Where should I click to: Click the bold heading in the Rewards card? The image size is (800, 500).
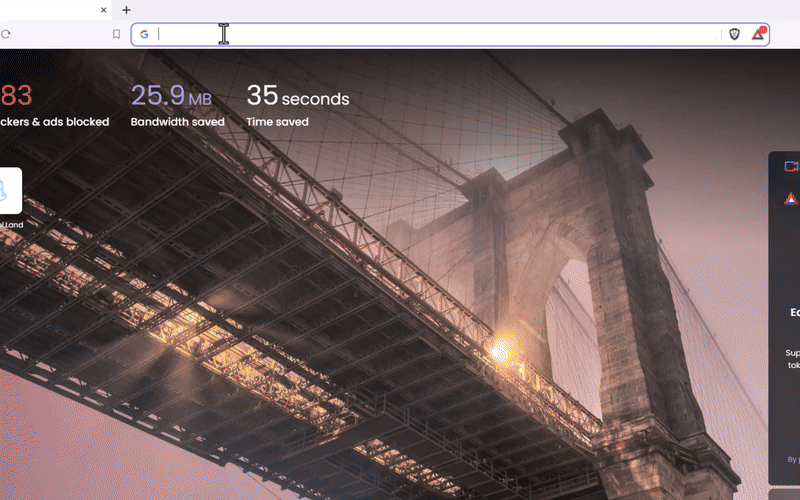coord(794,312)
